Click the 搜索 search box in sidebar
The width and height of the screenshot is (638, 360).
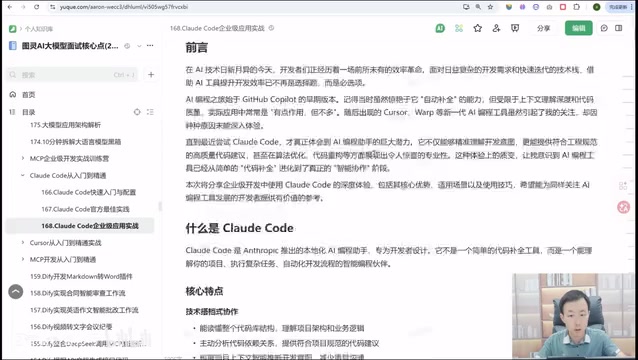[x=72, y=75]
